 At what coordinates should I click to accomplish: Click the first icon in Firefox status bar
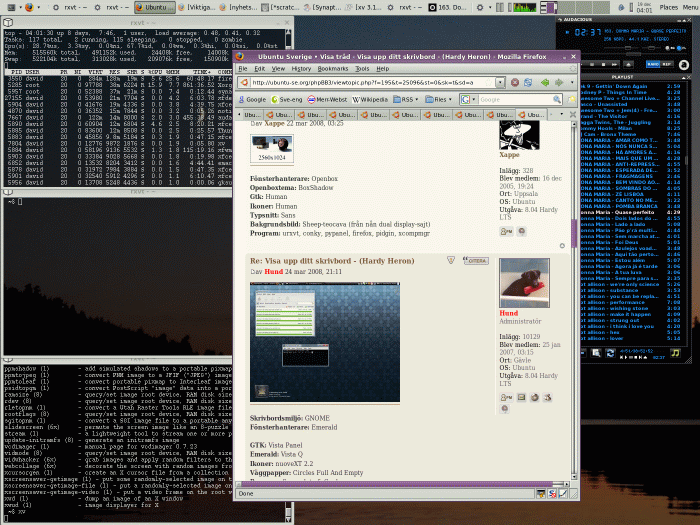[x=541, y=493]
